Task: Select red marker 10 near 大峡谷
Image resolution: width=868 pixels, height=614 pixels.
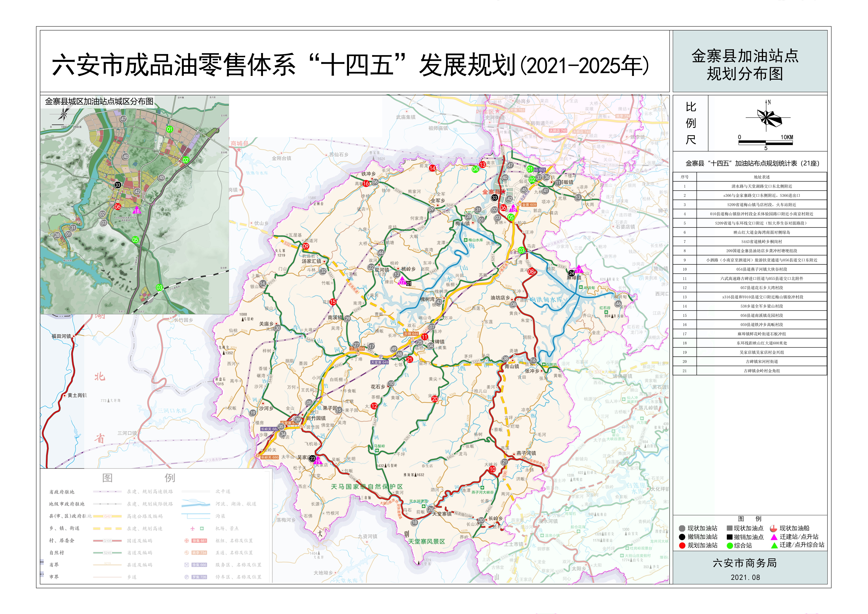Action: [x=492, y=469]
